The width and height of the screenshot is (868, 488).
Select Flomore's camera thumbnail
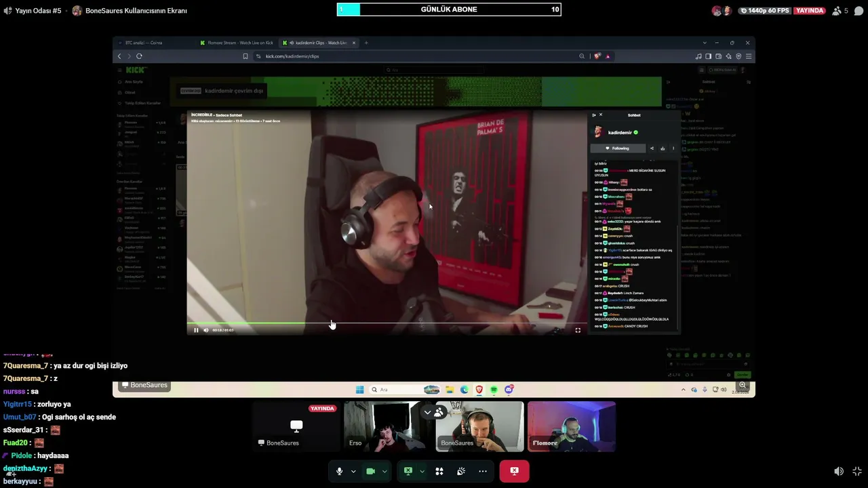[572, 426]
